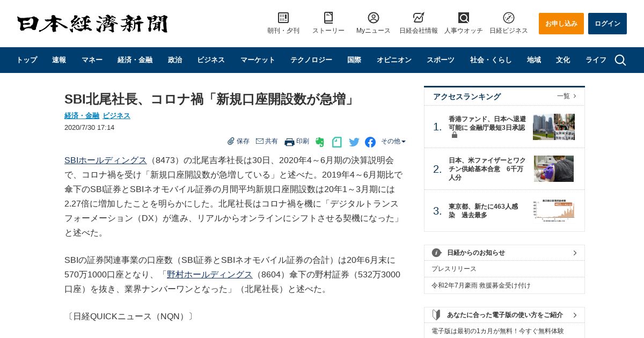Open the 朝刊・夕刊 newspaper icon
The image size is (644, 338).
tap(283, 18)
